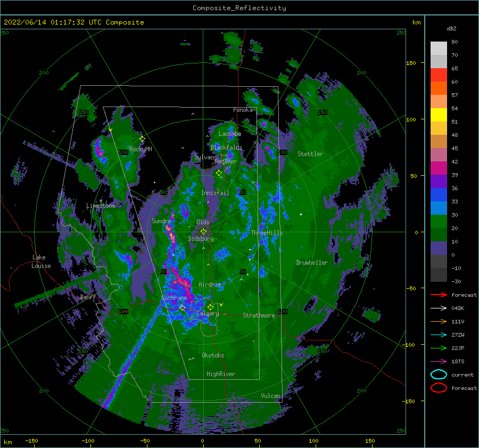479x448 pixels.
Task: Click the 'current' legend text
Action: 463,375
